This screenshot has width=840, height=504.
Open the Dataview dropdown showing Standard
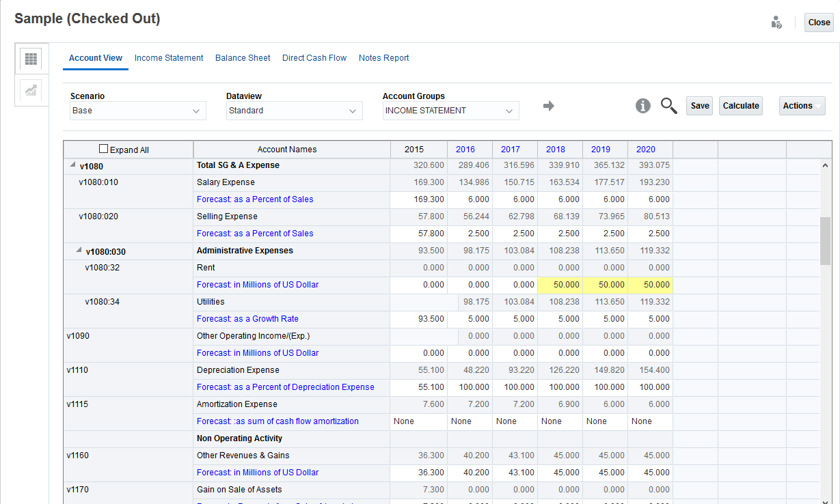point(294,111)
